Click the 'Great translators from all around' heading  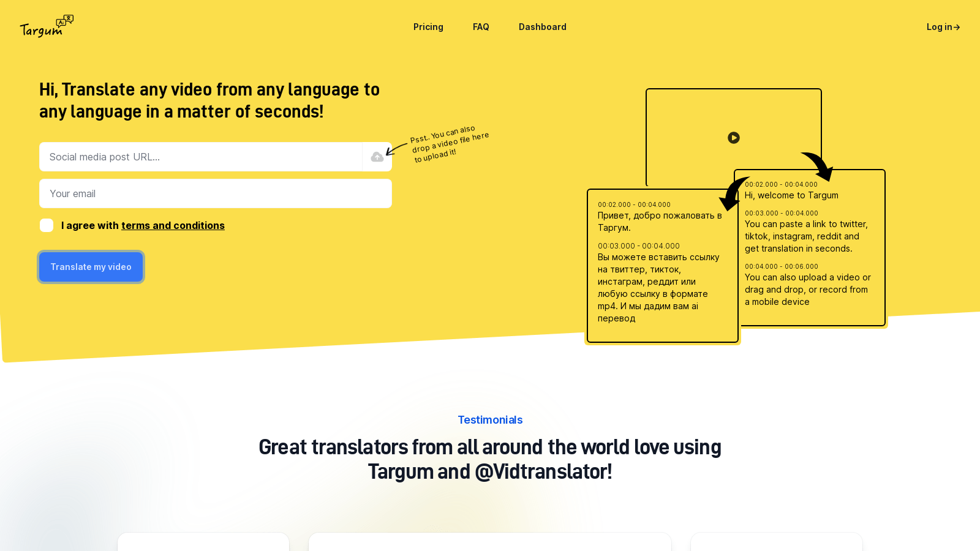click(x=490, y=459)
